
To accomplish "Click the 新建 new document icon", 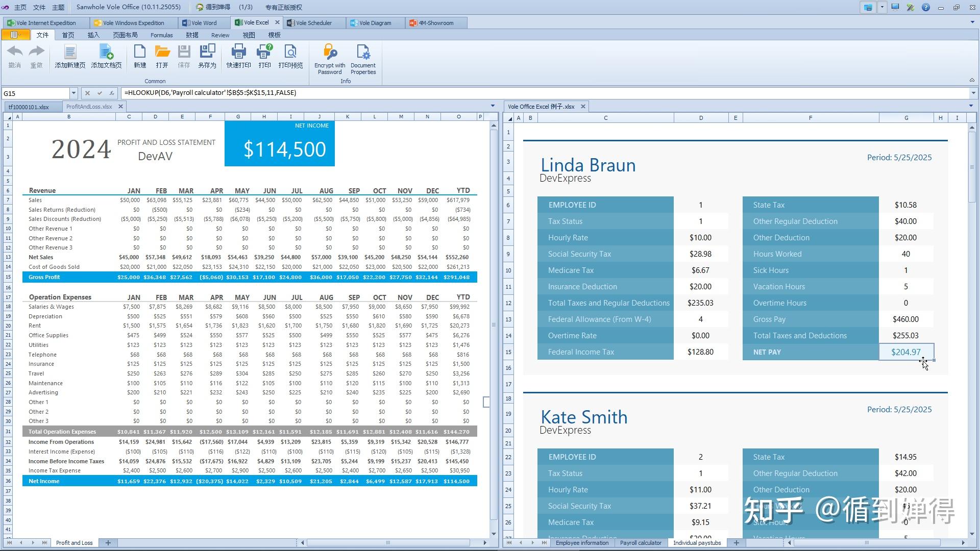I will tap(140, 53).
